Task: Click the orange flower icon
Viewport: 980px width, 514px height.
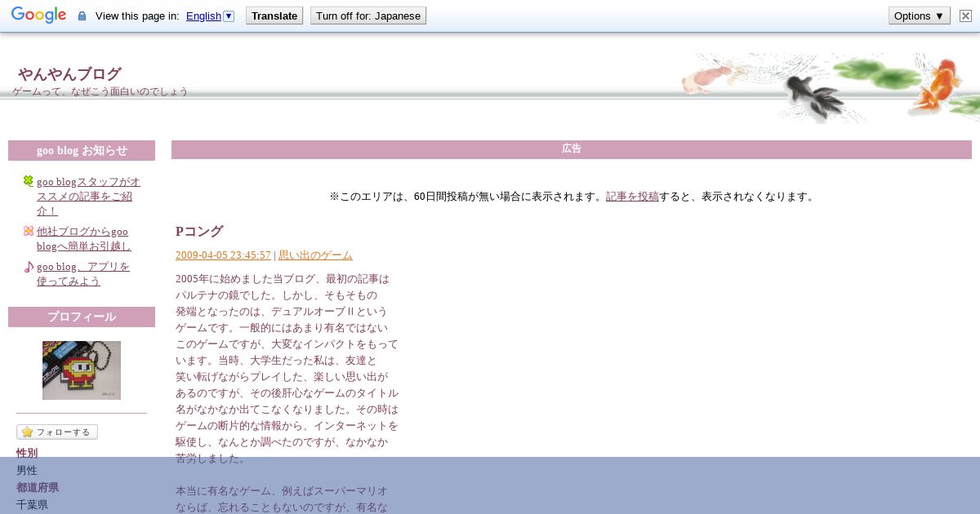Action: [x=29, y=231]
